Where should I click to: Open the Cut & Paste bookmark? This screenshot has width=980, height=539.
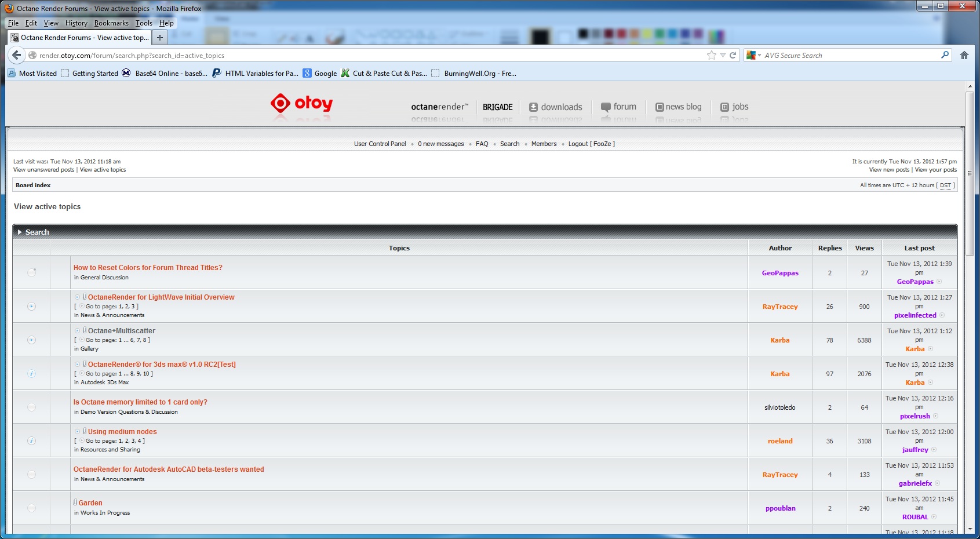coord(384,73)
